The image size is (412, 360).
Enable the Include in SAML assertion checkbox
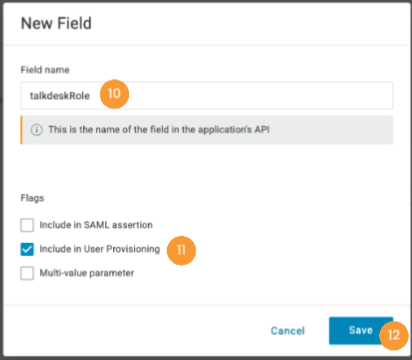(x=27, y=225)
